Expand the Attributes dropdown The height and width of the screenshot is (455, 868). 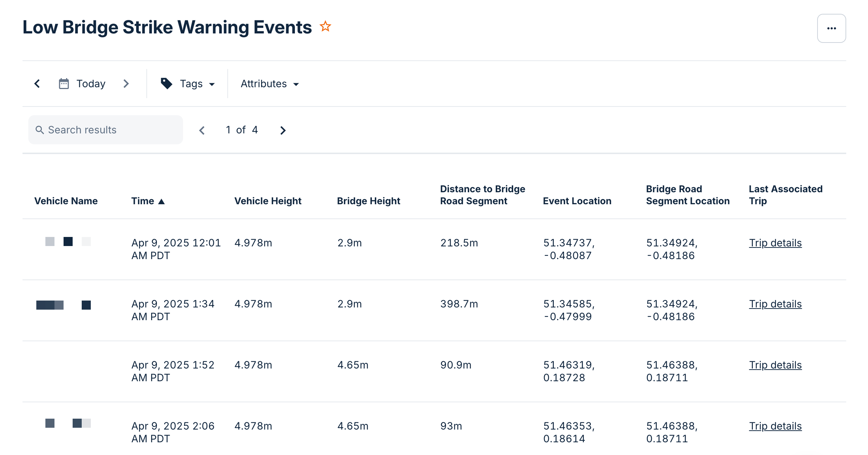[269, 83]
